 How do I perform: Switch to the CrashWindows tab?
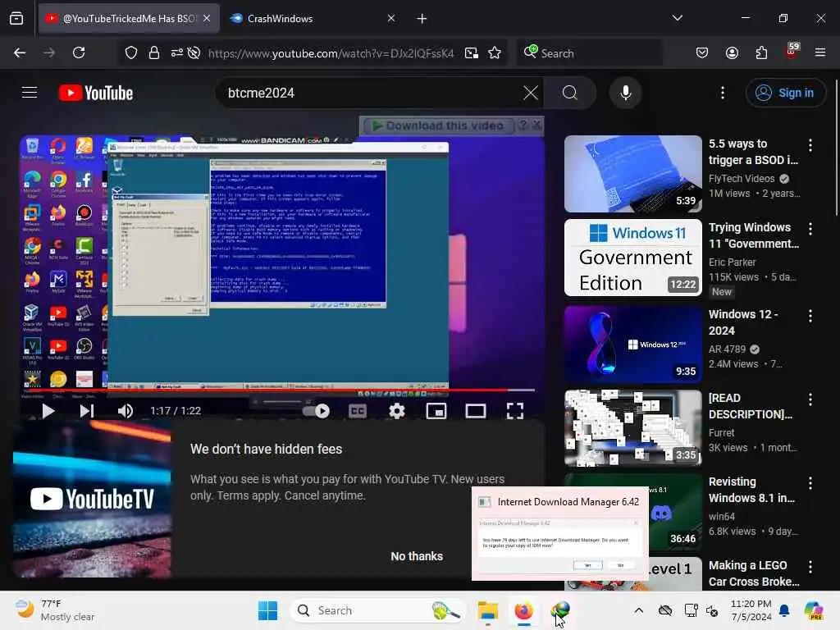pos(310,19)
